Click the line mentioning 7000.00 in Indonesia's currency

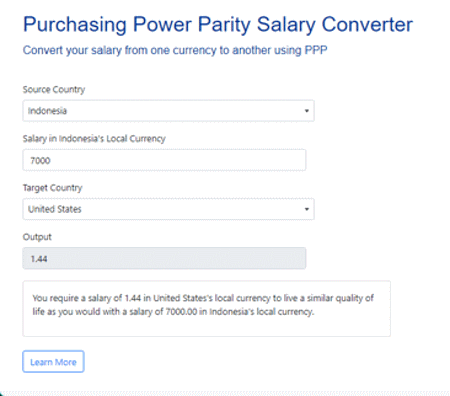[x=173, y=312]
